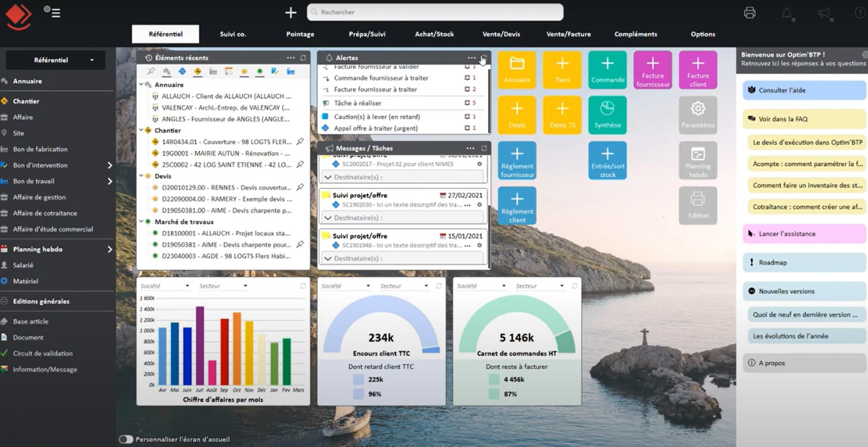The width and height of the screenshot is (868, 447).
Task: Open Nouvelles versions in help panel
Action: (804, 291)
